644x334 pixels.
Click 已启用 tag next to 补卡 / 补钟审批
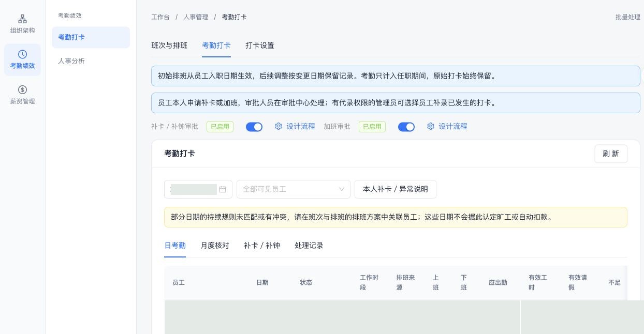pyautogui.click(x=220, y=127)
